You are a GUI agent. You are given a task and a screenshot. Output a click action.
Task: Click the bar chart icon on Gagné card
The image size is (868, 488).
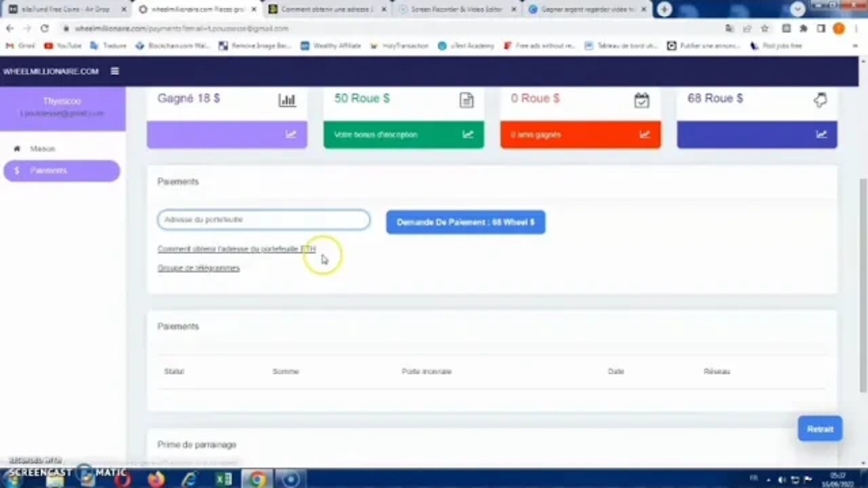tap(287, 100)
